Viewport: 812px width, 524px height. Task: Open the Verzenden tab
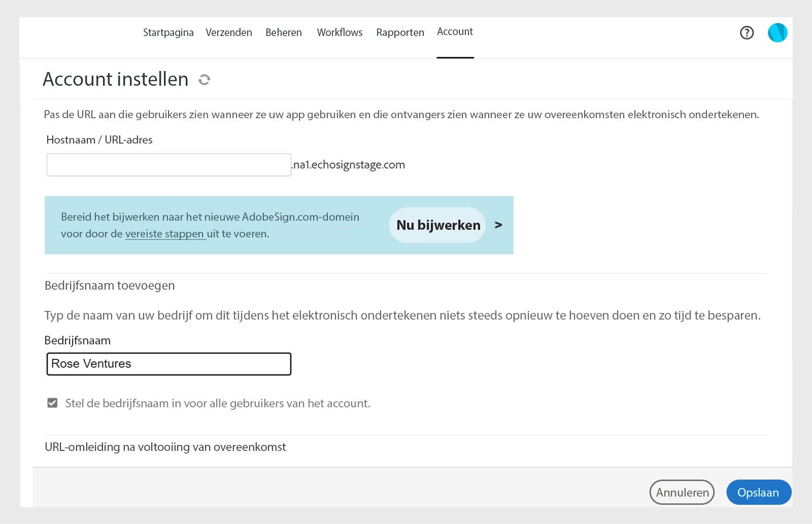pyautogui.click(x=229, y=32)
